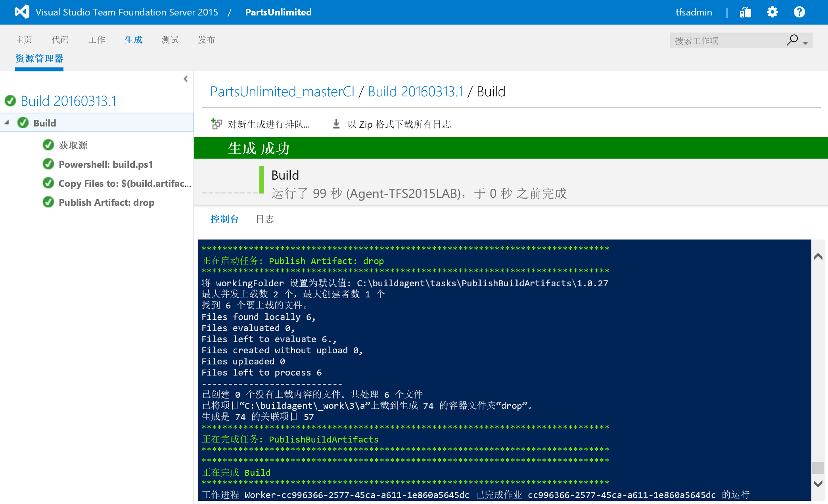The width and height of the screenshot is (828, 504).
Task: Click console line '正在启动任务: Publish Artifact: drop'
Action: (x=293, y=261)
